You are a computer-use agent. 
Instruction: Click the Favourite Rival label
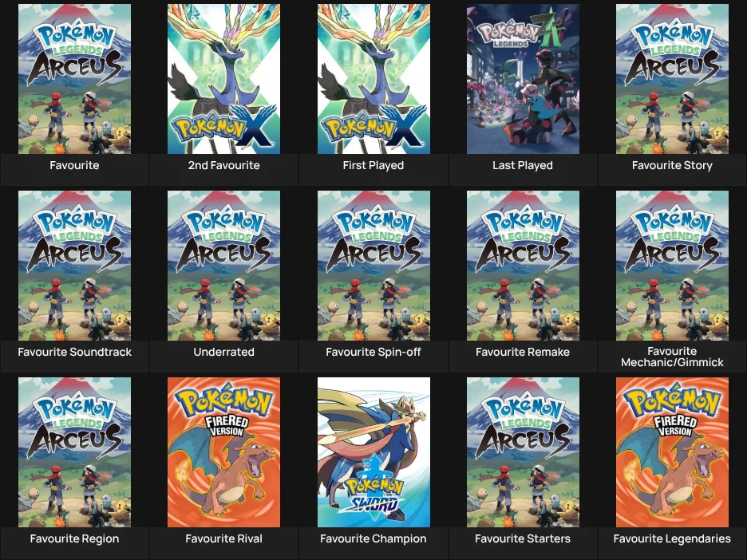click(x=224, y=538)
